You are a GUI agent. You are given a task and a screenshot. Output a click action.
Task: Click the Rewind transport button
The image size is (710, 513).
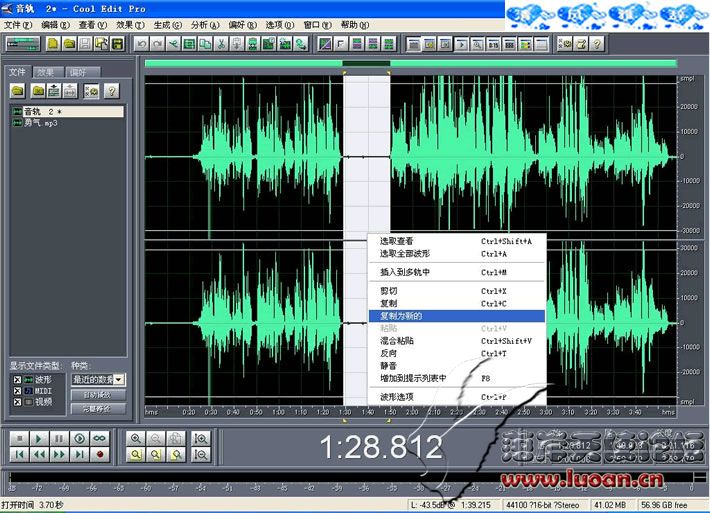pyautogui.click(x=39, y=454)
